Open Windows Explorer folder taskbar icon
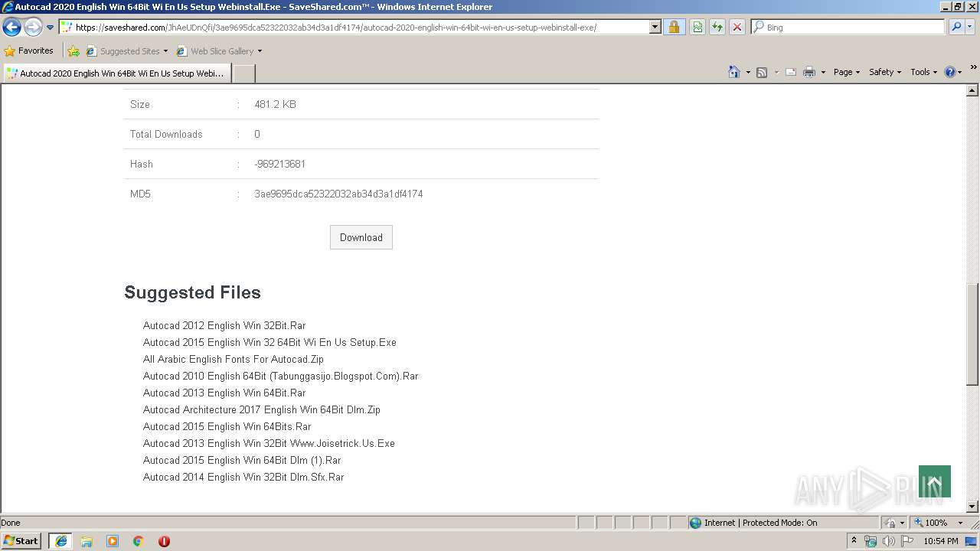This screenshot has width=980, height=551. 87,541
